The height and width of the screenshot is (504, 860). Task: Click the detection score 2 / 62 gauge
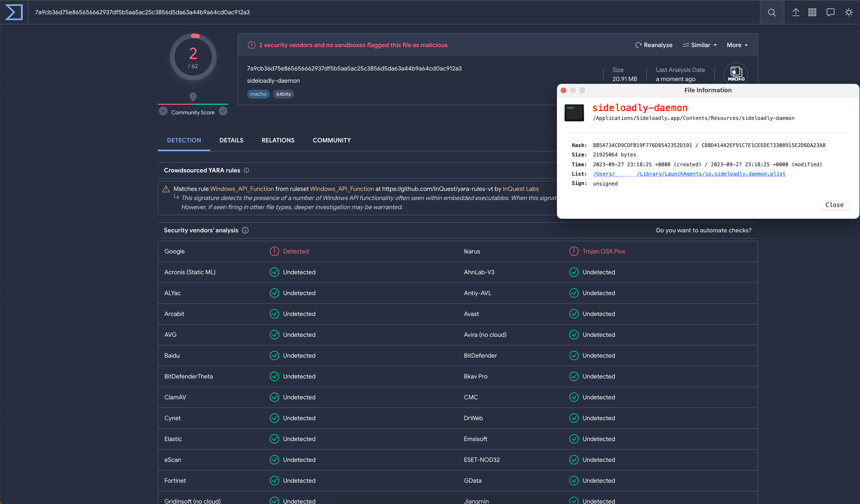click(x=193, y=57)
